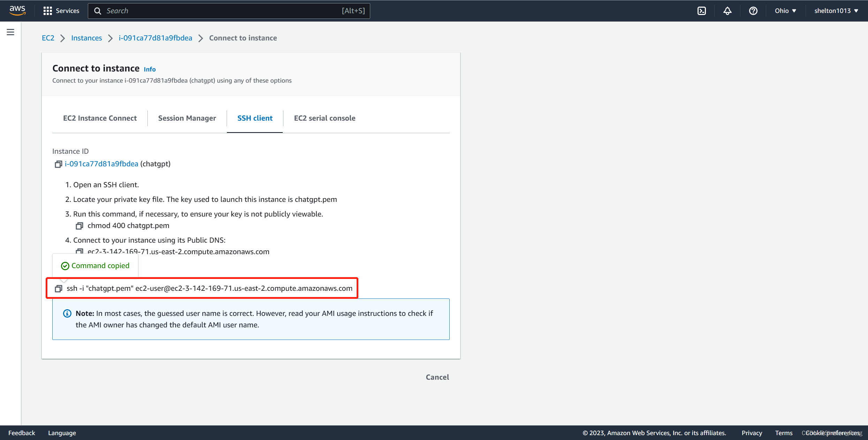Viewport: 868px width, 440px height.
Task: Switch to Session Manager tab
Action: pos(187,118)
